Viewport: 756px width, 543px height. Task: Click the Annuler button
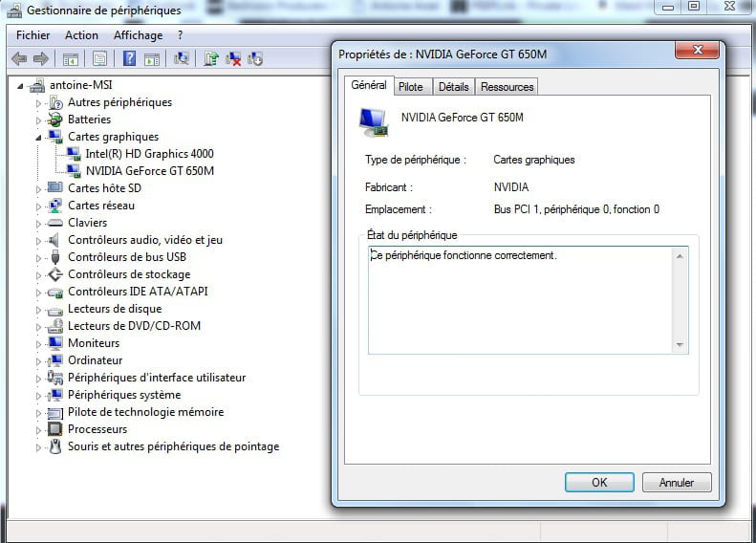point(677,482)
